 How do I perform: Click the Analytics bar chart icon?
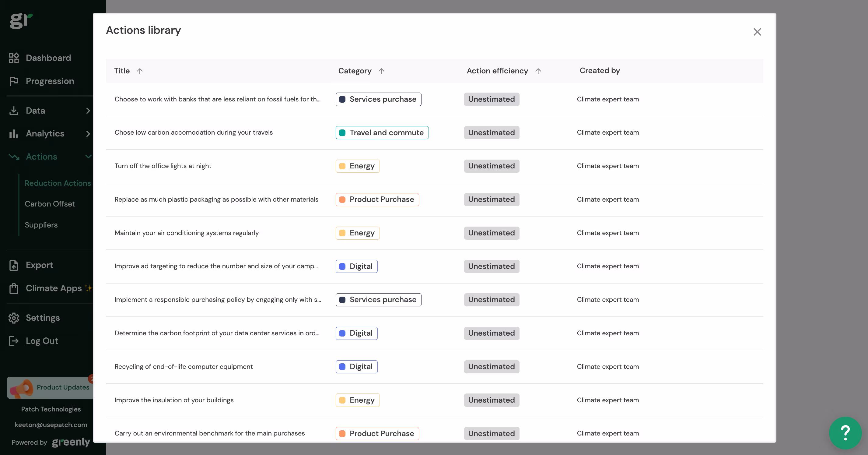tap(14, 134)
